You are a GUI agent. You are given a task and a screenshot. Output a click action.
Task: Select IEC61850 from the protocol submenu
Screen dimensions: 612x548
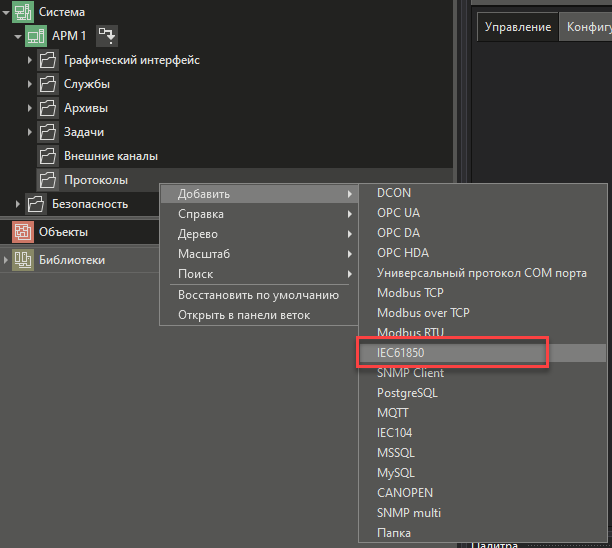(402, 353)
